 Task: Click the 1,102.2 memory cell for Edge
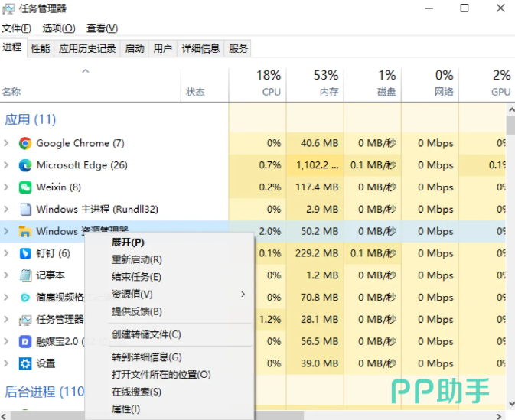pos(317,165)
